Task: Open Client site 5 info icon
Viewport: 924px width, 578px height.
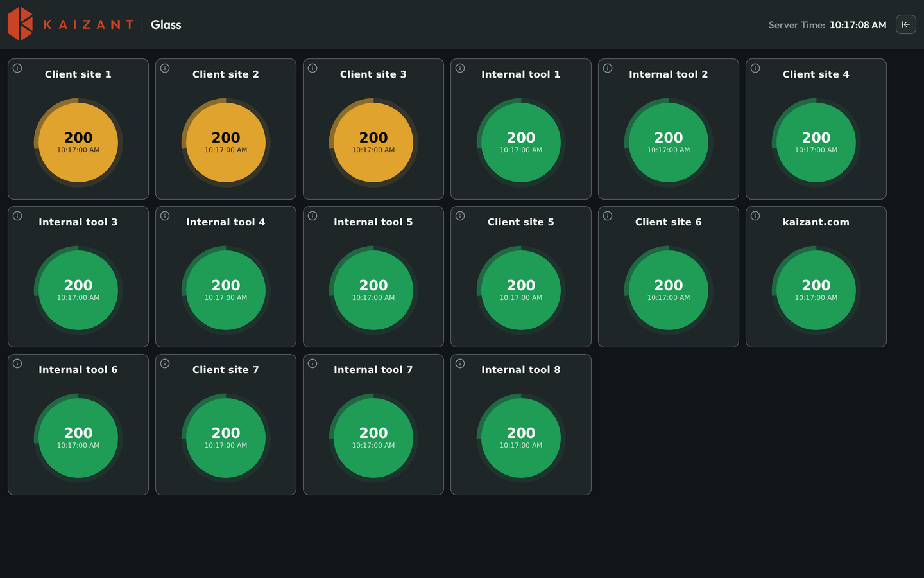Action: [x=460, y=216]
